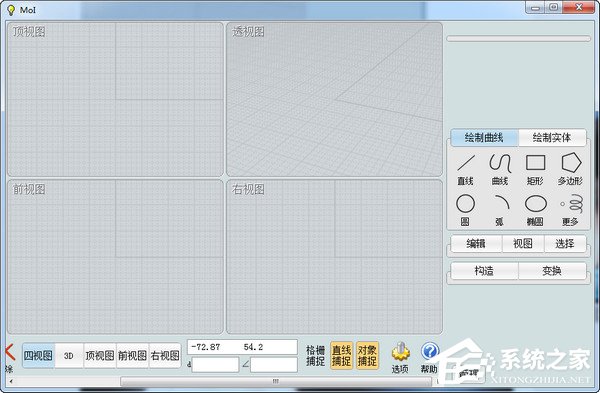Open the 选择 select palette
Image resolution: width=600 pixels, height=393 pixels.
click(565, 244)
